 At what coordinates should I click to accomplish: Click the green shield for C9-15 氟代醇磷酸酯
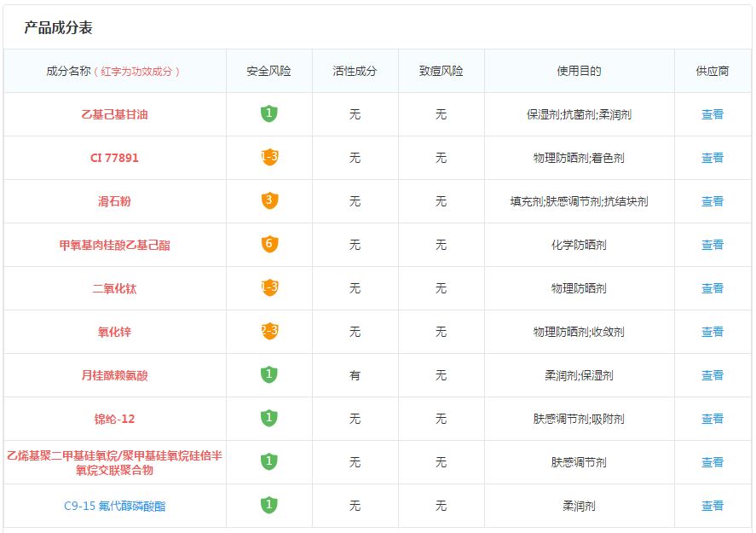tap(269, 506)
